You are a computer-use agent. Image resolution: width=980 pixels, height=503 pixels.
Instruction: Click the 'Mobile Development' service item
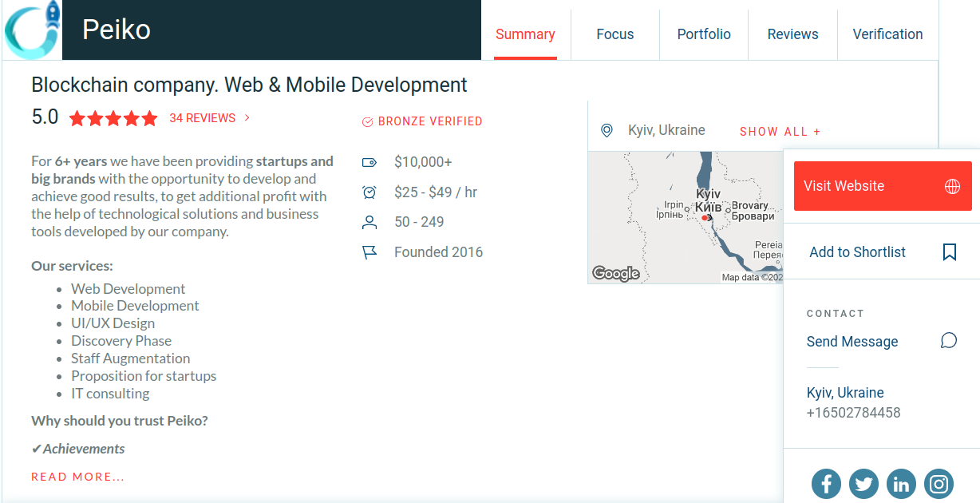tap(135, 306)
